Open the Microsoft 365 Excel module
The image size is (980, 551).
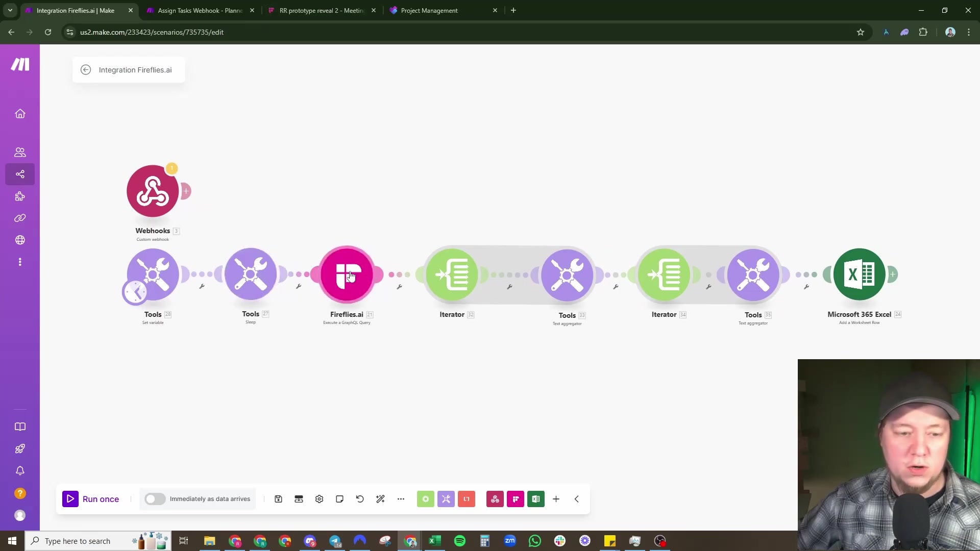pyautogui.click(x=859, y=274)
